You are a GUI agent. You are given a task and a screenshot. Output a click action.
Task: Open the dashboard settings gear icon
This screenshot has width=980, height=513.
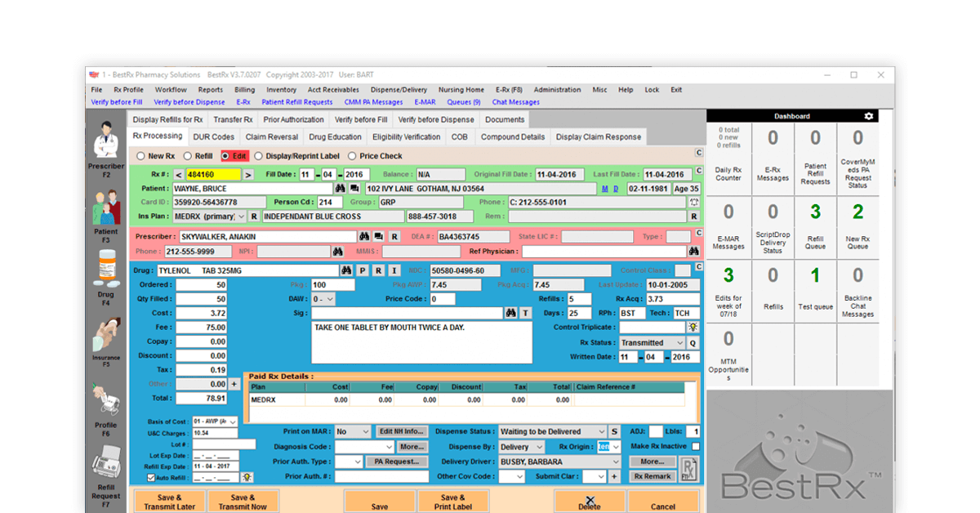click(868, 116)
